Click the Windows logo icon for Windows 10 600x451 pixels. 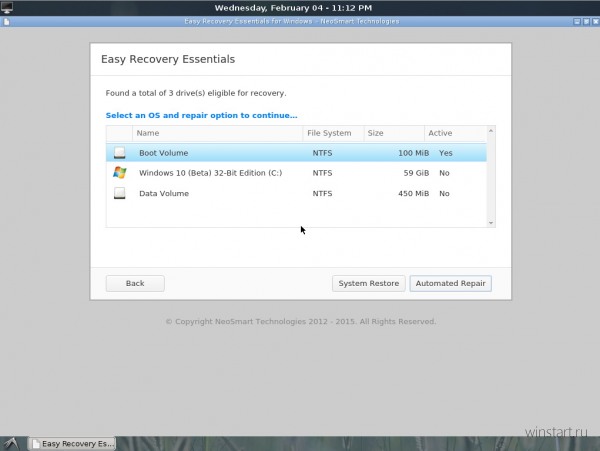[119, 173]
